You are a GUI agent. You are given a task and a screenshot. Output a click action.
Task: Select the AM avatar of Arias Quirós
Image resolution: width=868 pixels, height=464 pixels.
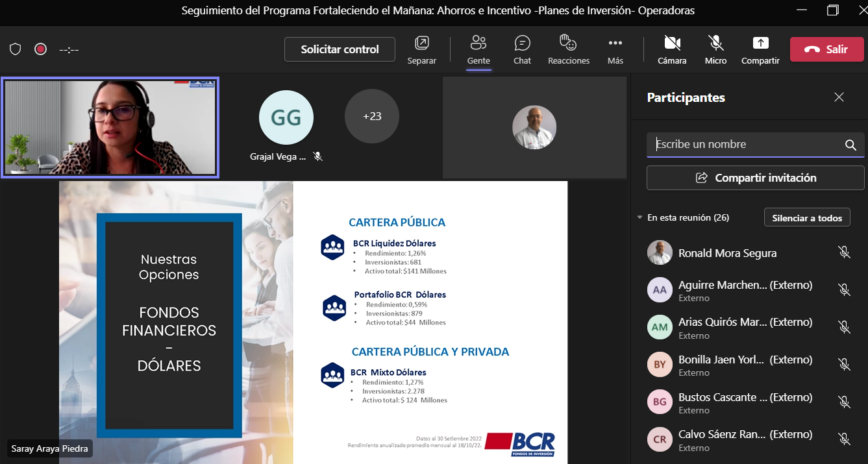[x=660, y=328]
